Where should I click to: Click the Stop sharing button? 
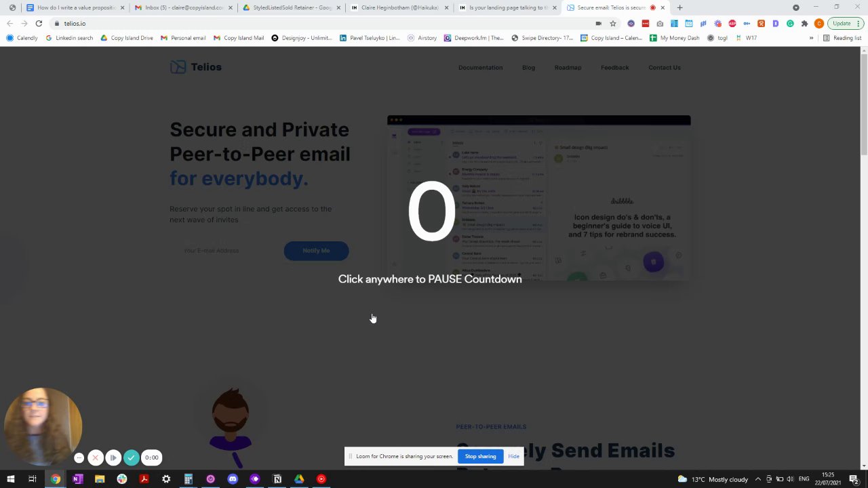pos(480,456)
